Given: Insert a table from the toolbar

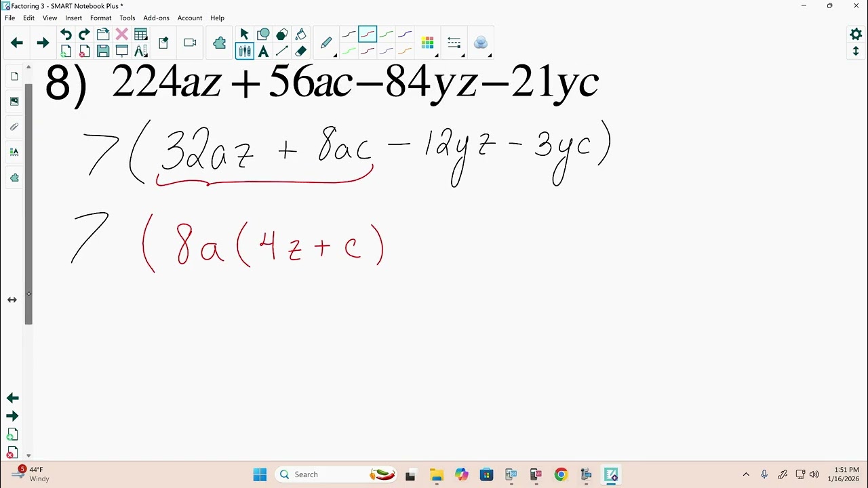Looking at the screenshot, I should [x=140, y=35].
